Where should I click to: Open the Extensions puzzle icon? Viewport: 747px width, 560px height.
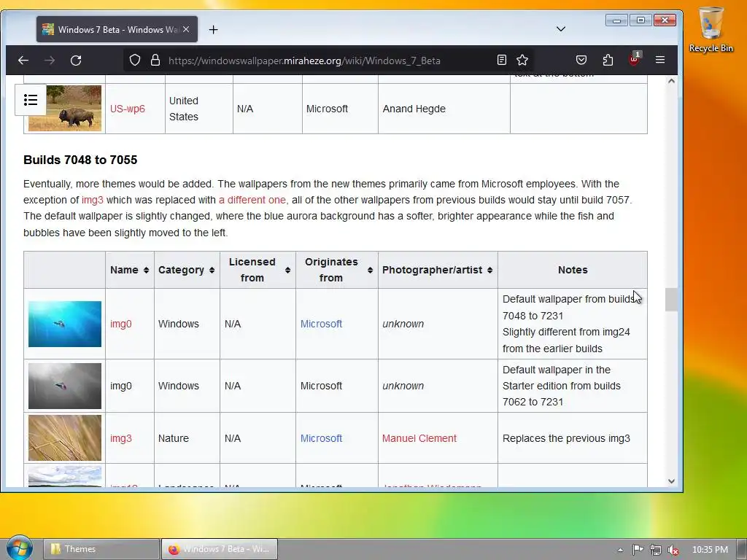tap(608, 60)
